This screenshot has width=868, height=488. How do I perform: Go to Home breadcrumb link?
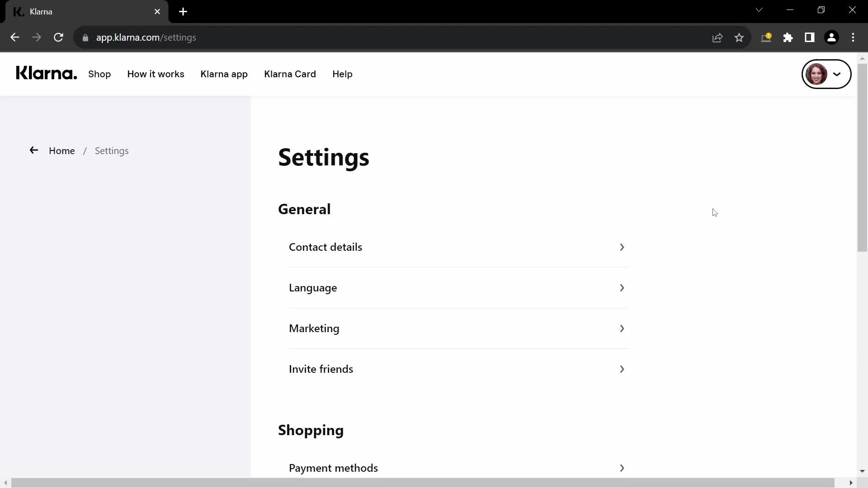click(x=62, y=151)
